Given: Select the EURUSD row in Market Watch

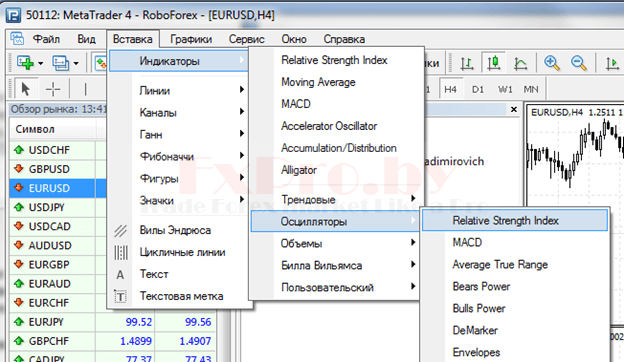Looking at the screenshot, I should point(58,188).
